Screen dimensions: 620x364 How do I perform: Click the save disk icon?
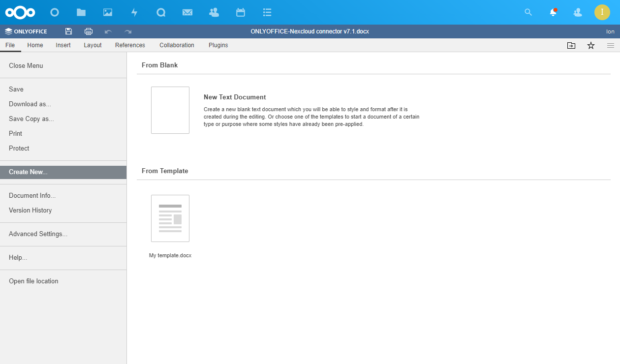[68, 31]
